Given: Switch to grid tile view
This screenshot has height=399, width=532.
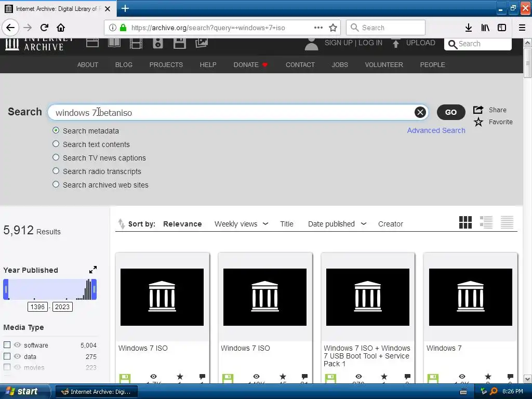Looking at the screenshot, I should (465, 222).
